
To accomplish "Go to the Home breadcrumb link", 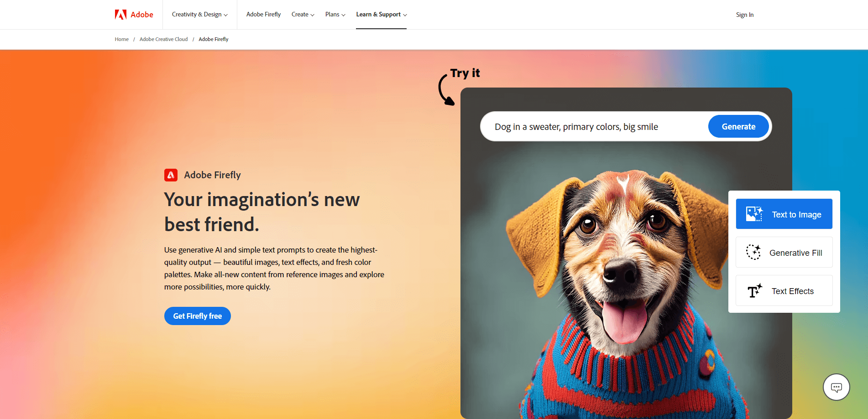I will 122,39.
